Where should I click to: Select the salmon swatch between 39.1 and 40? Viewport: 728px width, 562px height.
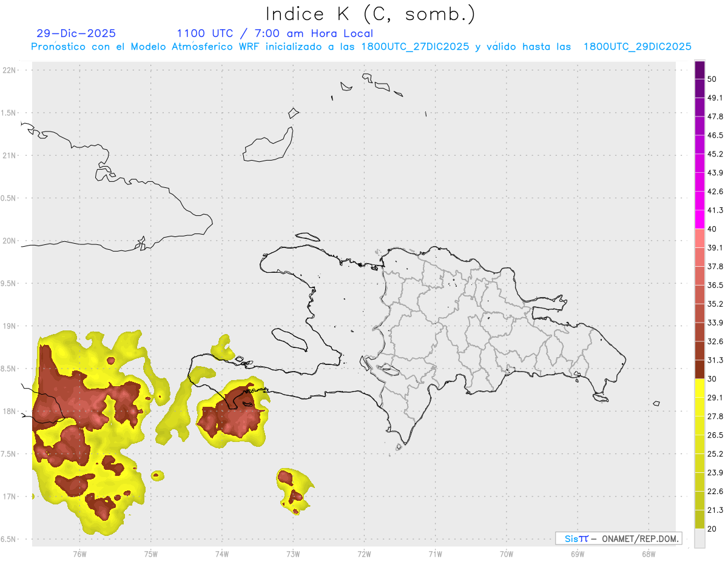pos(699,238)
